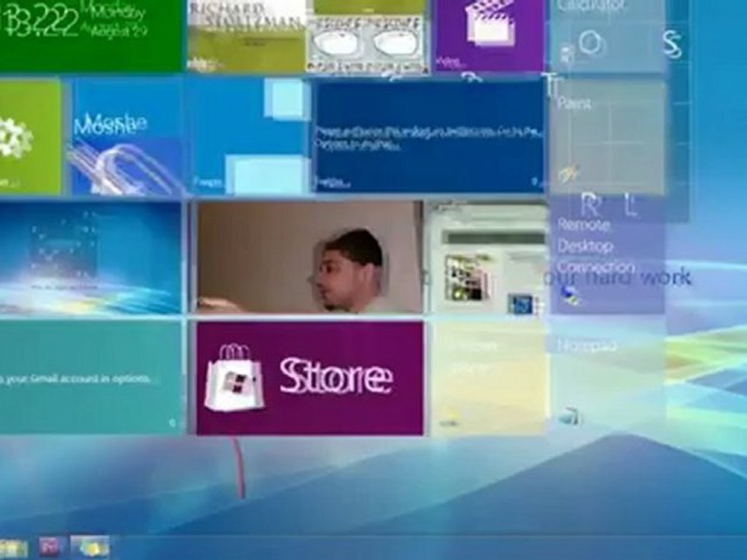Open the dark blue news feed tile
Viewport: 747px width, 560px height.
click(x=430, y=137)
